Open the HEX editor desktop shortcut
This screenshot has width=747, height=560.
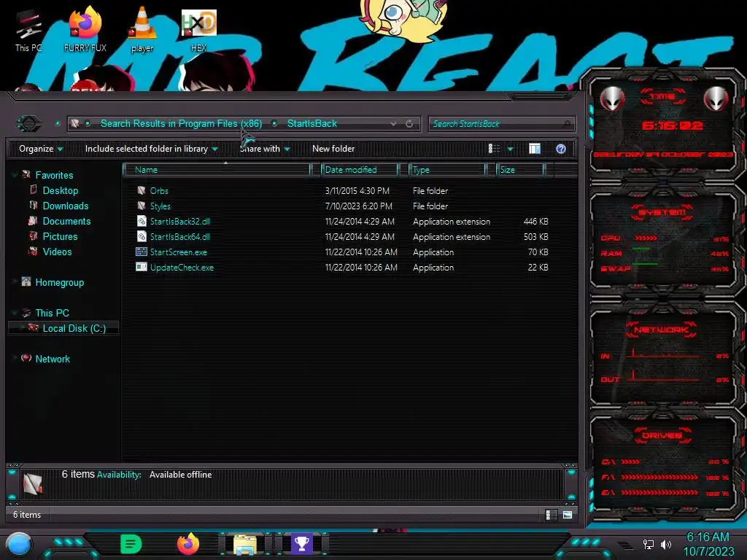point(198,31)
